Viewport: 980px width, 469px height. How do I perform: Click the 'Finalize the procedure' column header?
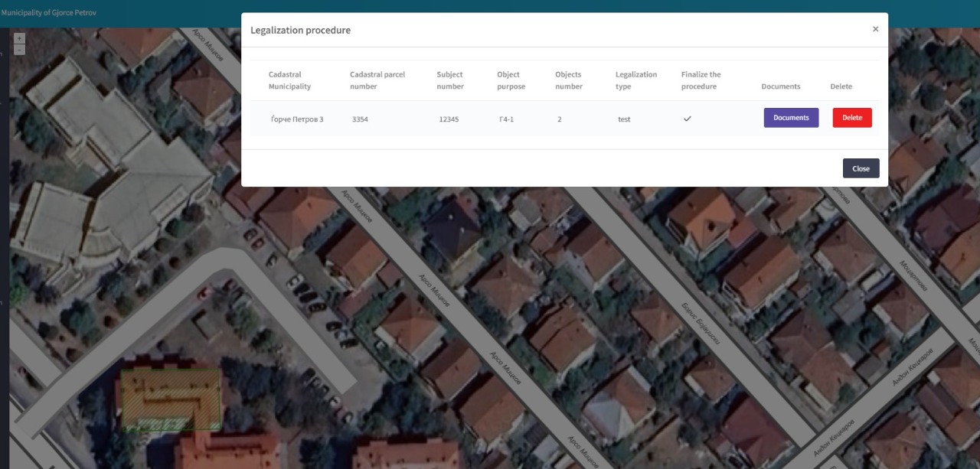701,80
